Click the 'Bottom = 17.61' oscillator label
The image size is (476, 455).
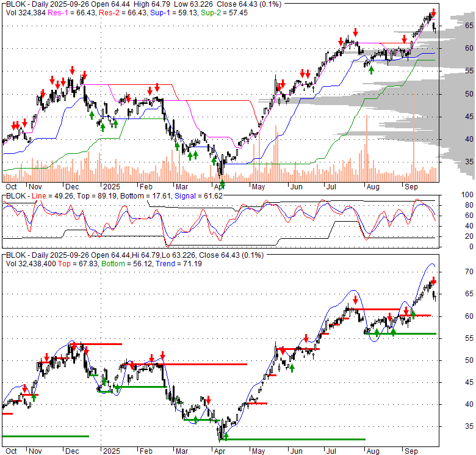coord(146,196)
